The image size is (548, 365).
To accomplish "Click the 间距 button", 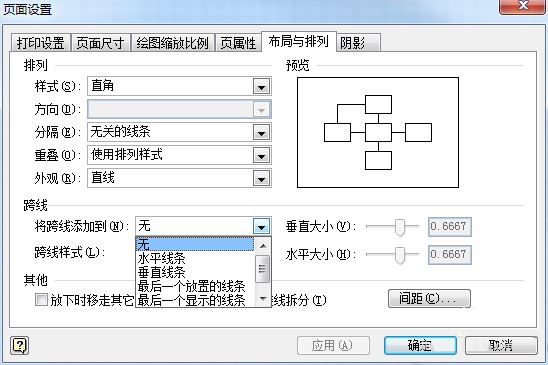I will (x=429, y=299).
